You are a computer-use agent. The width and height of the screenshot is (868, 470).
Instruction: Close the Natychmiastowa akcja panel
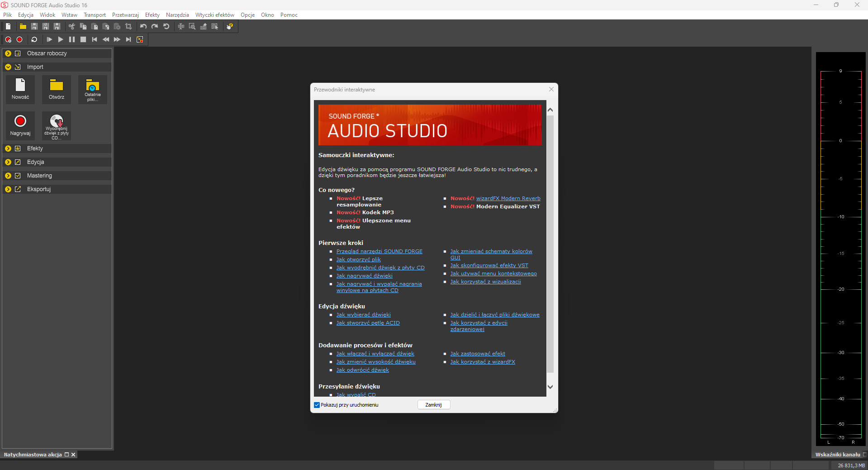click(x=73, y=455)
